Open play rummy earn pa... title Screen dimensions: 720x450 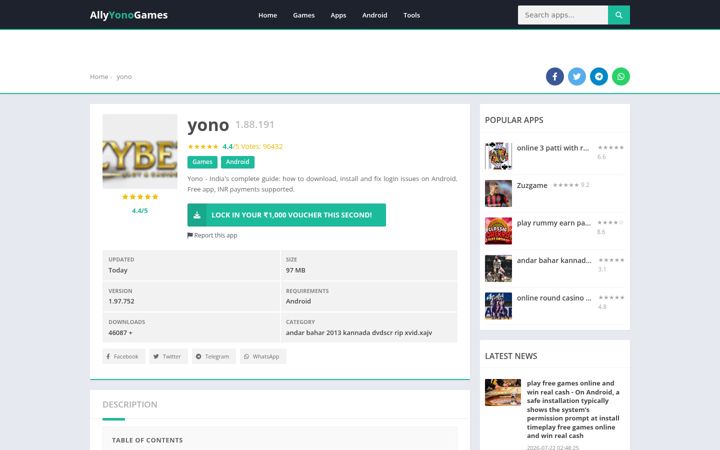click(x=553, y=223)
